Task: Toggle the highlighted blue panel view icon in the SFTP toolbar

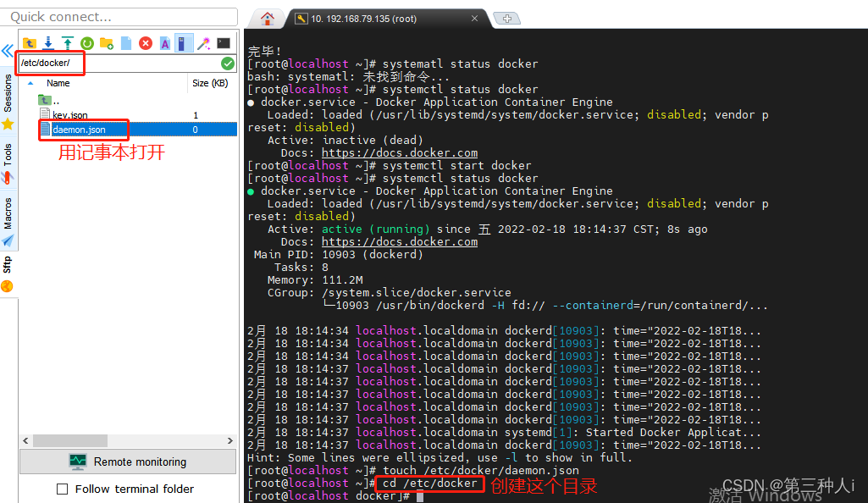Action: [x=183, y=43]
